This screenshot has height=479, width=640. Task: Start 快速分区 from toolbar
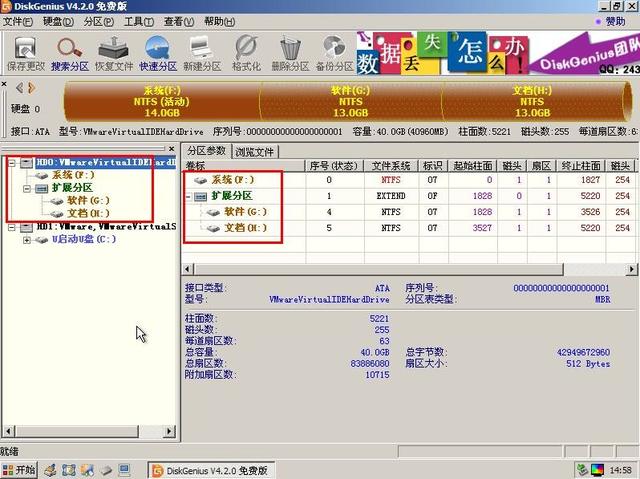point(158,53)
